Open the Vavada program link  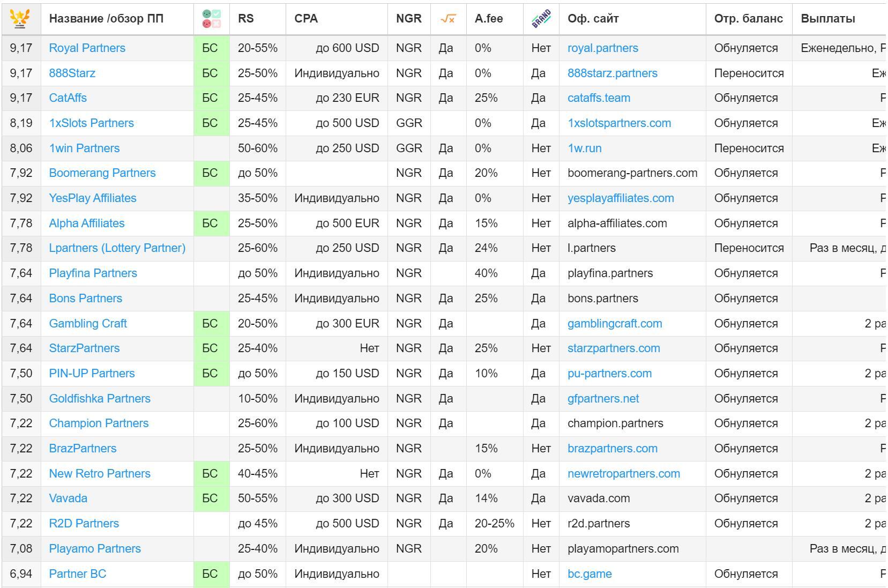[x=68, y=498]
